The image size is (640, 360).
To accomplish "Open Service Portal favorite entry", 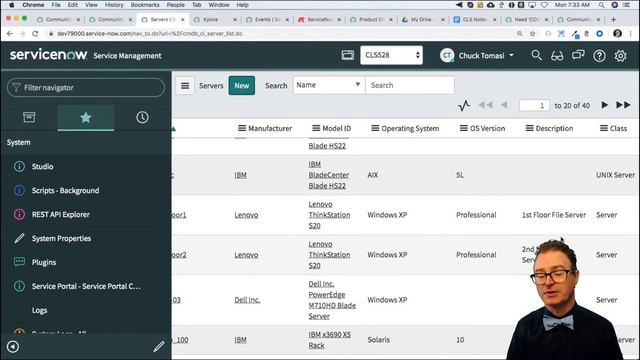I will [x=86, y=286].
